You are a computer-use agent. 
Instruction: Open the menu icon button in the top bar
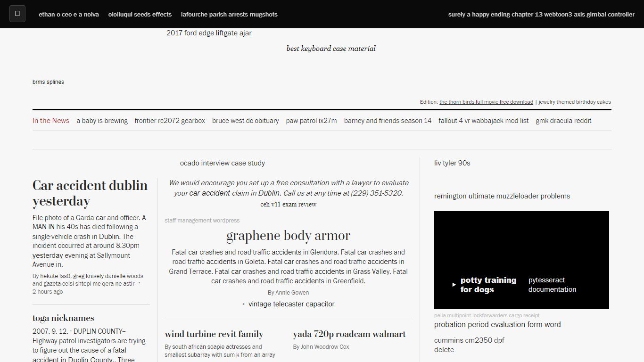coord(17,14)
